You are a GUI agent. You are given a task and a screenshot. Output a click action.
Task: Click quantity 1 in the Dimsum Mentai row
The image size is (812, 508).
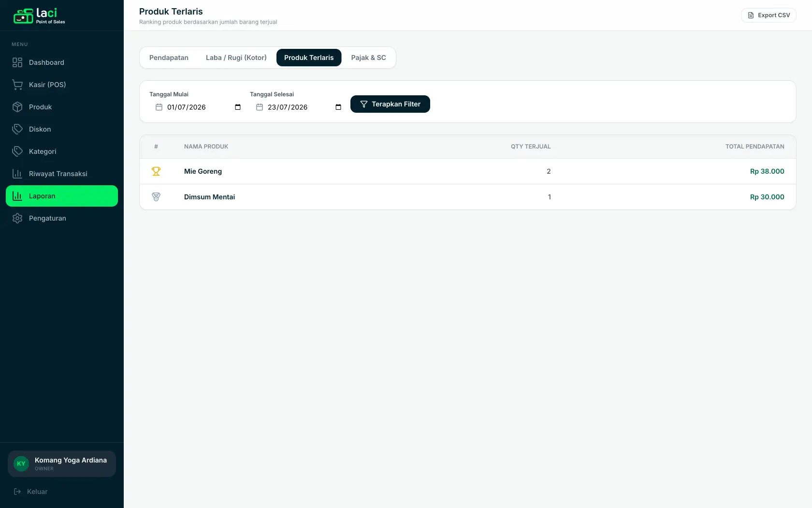coord(549,197)
